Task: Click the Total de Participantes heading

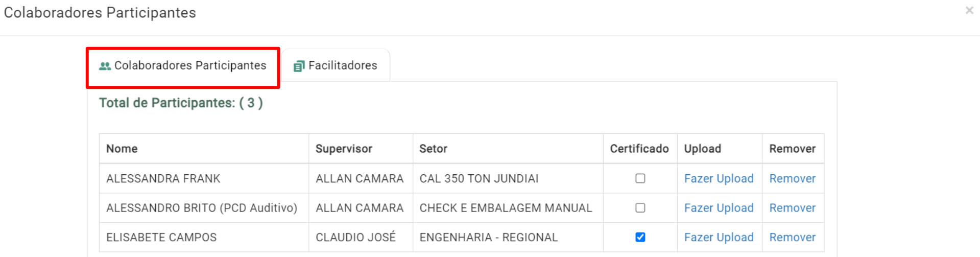Action: (181, 103)
